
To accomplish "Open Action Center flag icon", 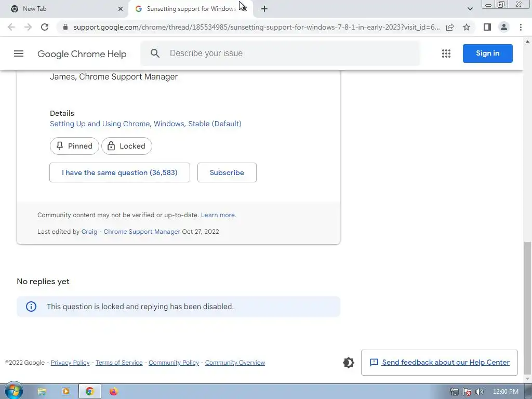I will tap(467, 392).
